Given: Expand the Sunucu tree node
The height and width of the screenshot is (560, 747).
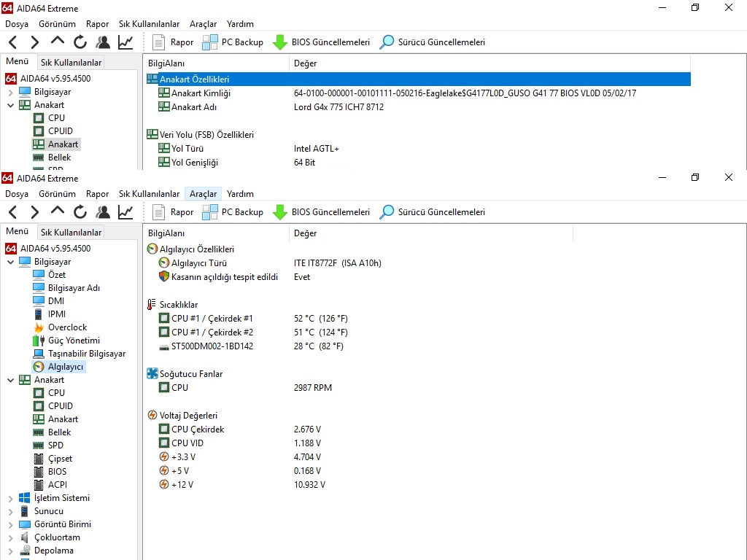Looking at the screenshot, I should 10,512.
